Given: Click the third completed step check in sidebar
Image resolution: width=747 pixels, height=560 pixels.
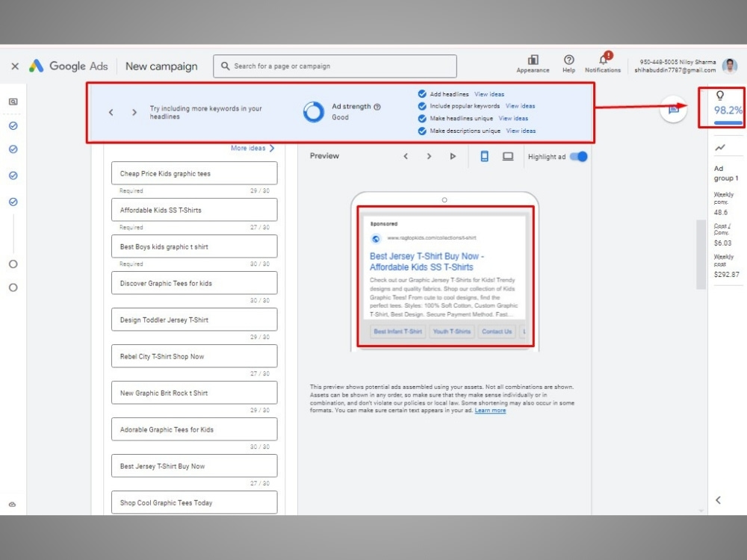Looking at the screenshot, I should (x=13, y=175).
